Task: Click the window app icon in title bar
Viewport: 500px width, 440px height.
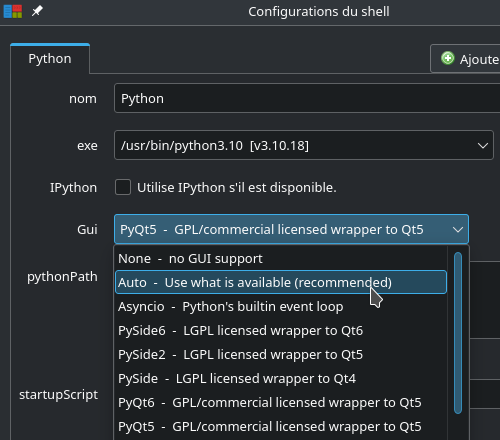Action: pos(13,11)
